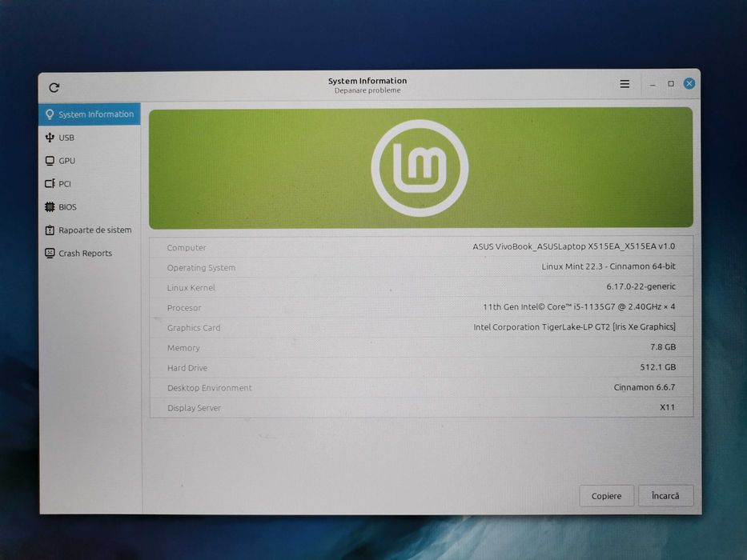Image resolution: width=747 pixels, height=560 pixels.
Task: Select the Desktop Environment label
Action: click(x=210, y=388)
